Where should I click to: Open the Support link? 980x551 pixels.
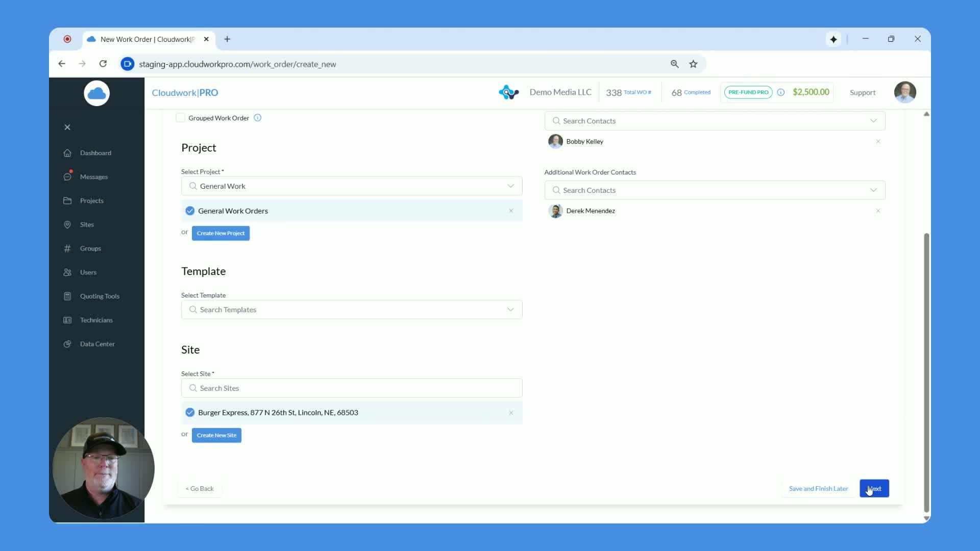[x=863, y=92]
